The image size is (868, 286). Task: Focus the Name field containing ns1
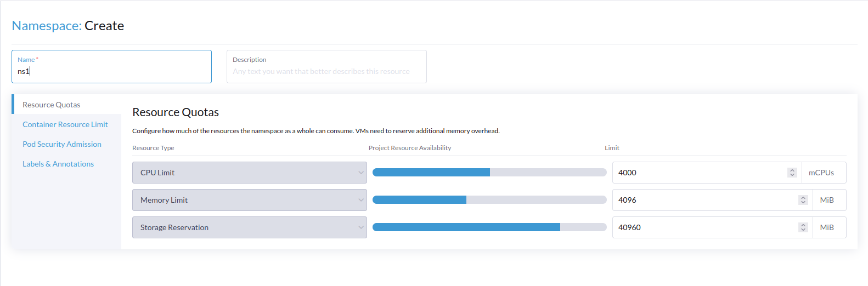pyautogui.click(x=111, y=71)
